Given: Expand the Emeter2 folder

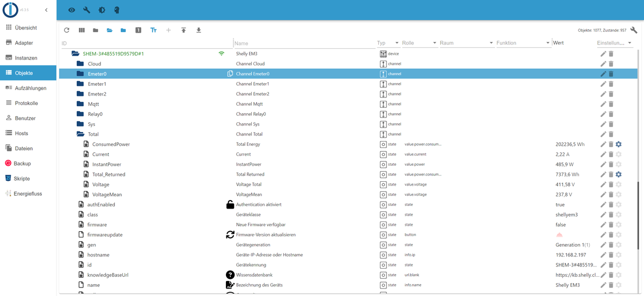Looking at the screenshot, I should (x=80, y=94).
